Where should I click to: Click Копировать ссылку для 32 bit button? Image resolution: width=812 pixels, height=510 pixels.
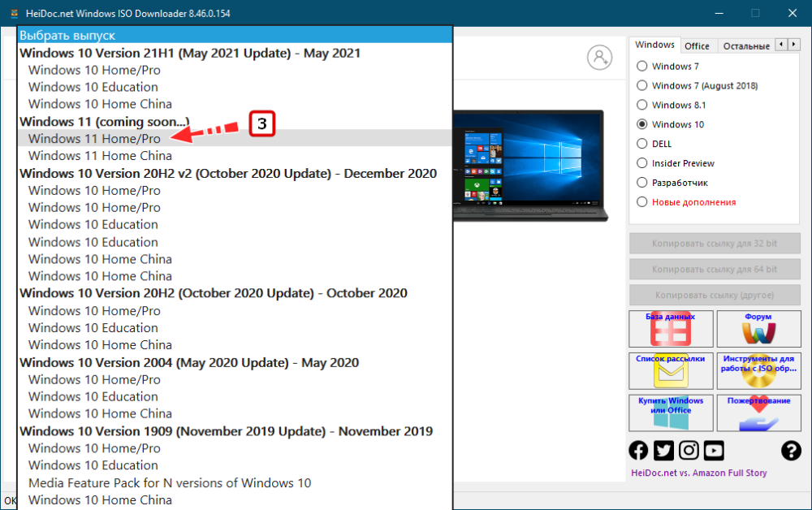tap(715, 244)
